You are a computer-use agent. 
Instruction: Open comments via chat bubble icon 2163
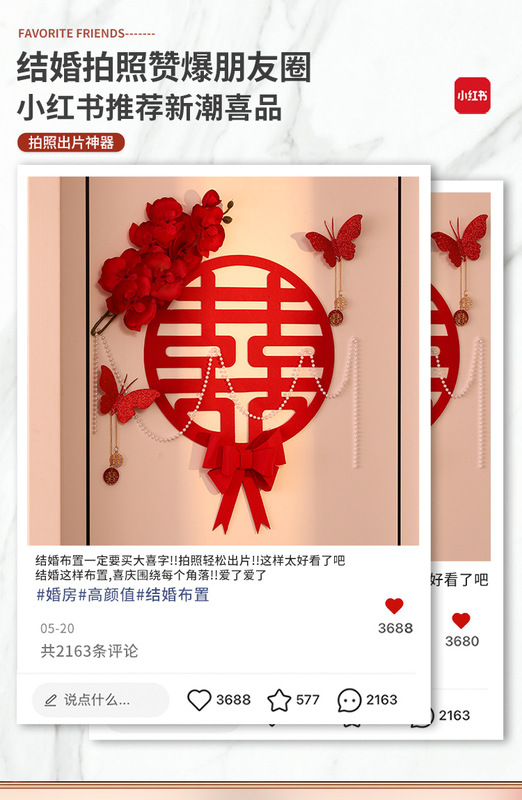click(349, 700)
